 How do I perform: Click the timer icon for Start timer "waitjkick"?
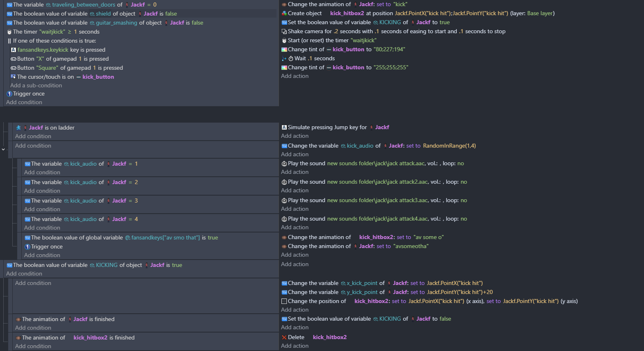(x=284, y=41)
